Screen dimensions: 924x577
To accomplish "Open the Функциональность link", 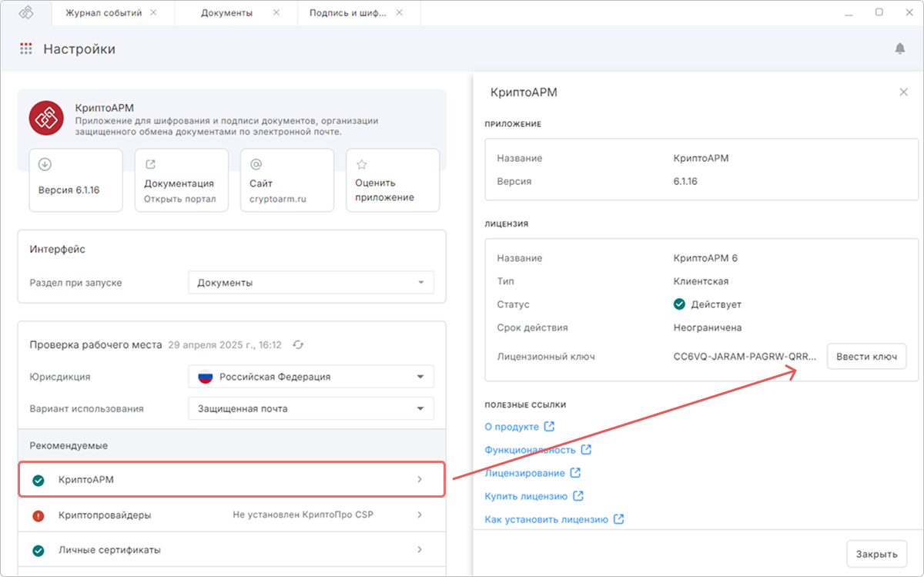I will pos(530,450).
